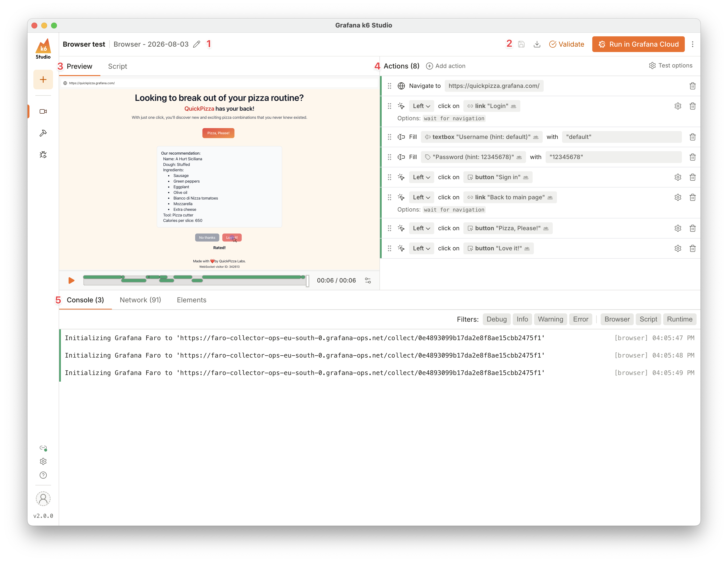Click first console log at 04:05:47 PM
The height and width of the screenshot is (562, 728).
(380, 338)
